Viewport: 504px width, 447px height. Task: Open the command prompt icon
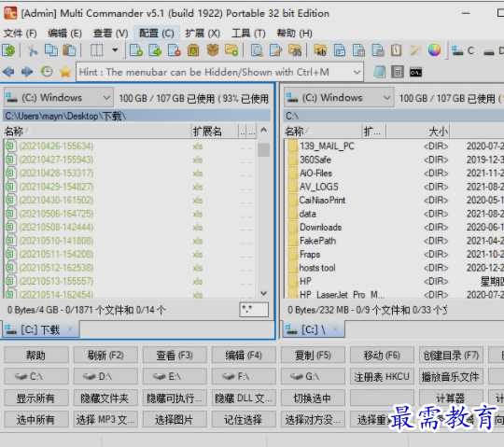click(x=415, y=72)
